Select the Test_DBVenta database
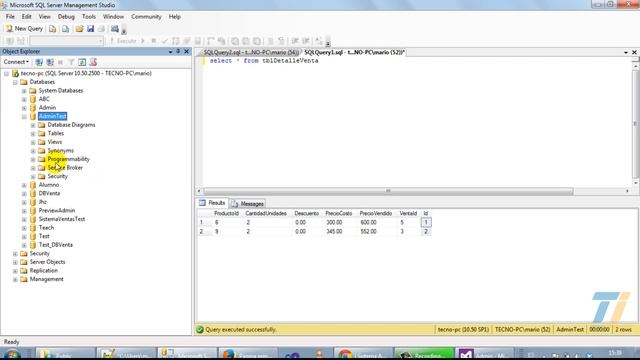 [56, 245]
